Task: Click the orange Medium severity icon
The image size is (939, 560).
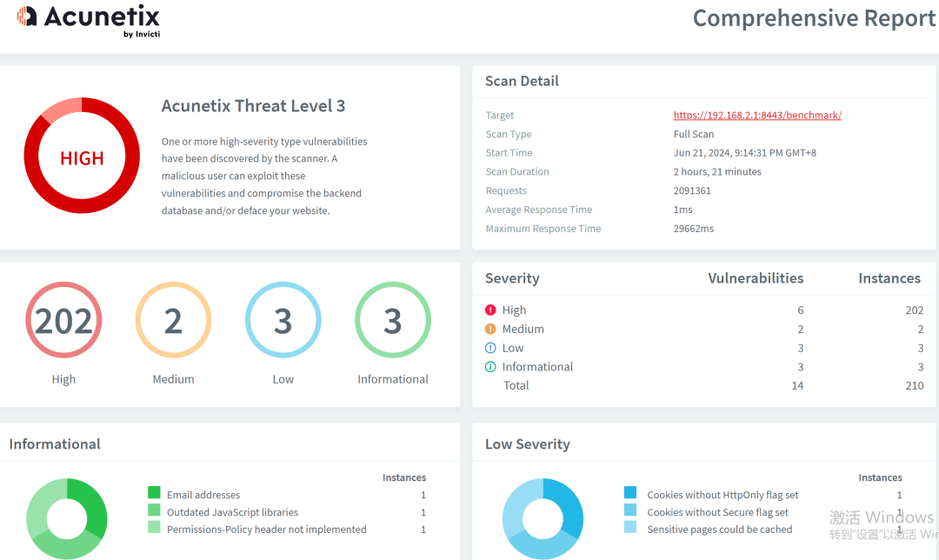Action: tap(490, 329)
